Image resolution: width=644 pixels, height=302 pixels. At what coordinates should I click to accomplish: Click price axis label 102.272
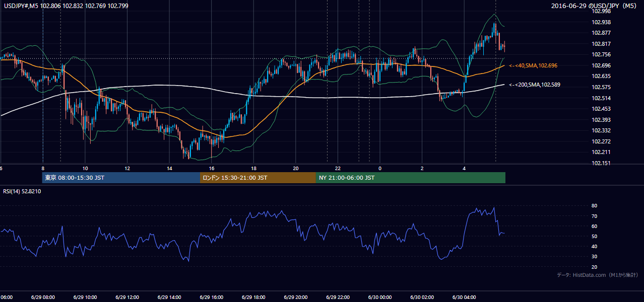601,141
